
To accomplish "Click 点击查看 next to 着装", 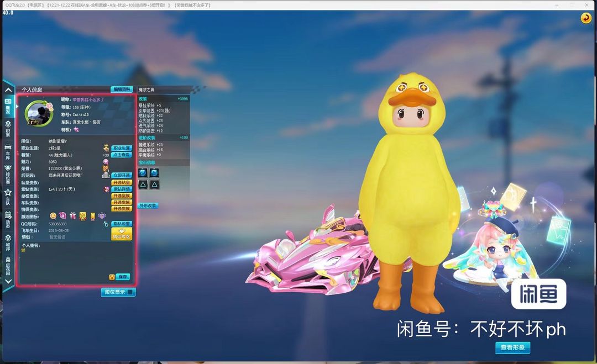I will 122,155.
